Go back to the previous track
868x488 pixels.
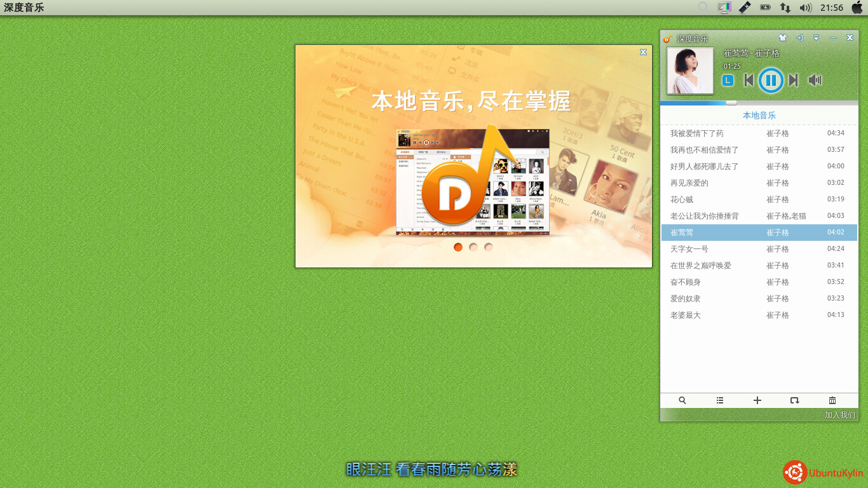coord(749,80)
